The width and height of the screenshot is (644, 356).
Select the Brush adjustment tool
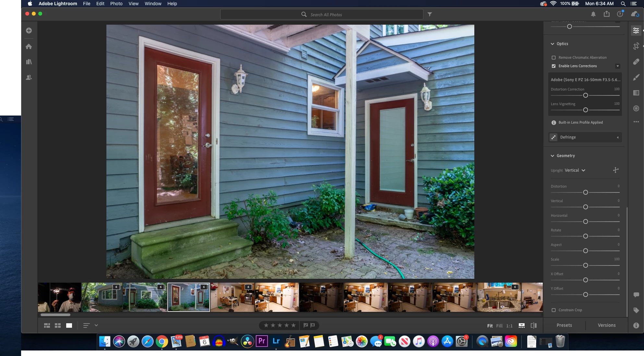636,77
